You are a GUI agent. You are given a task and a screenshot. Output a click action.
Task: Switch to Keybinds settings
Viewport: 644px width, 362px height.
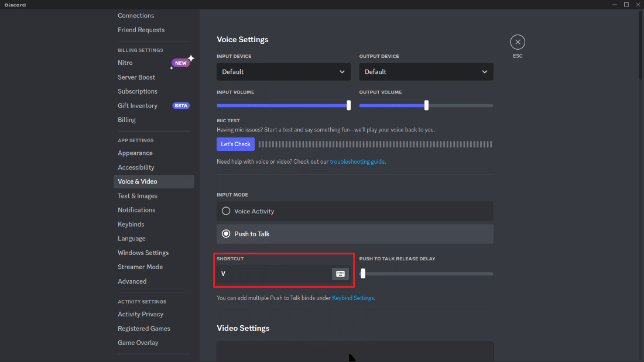coord(131,224)
